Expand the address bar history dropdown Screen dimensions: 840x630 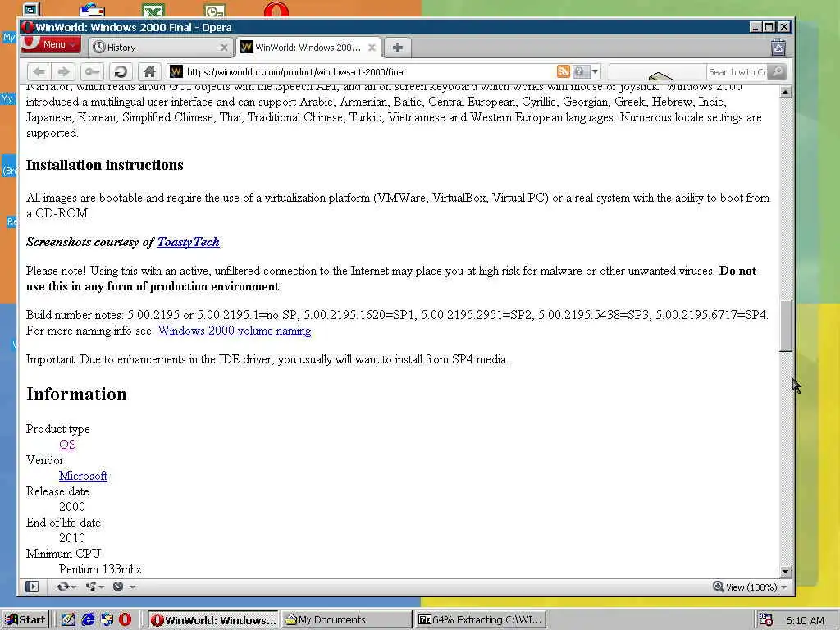click(x=596, y=72)
